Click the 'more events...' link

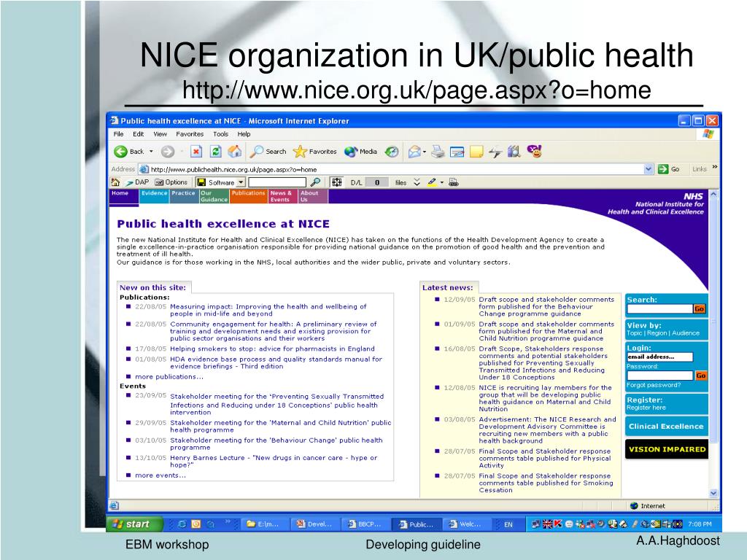pyautogui.click(x=160, y=475)
